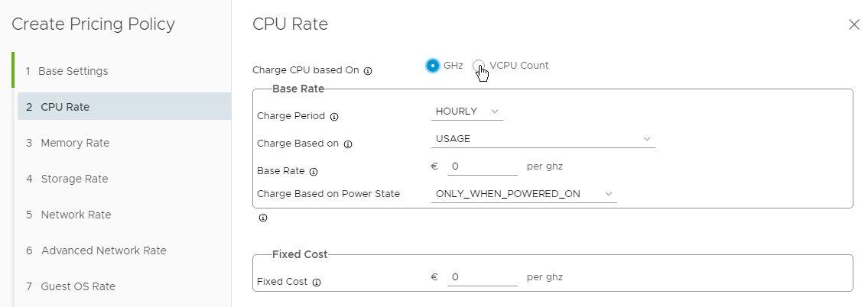868x307 pixels.
Task: Focus the Fixed Cost amount field
Action: [x=482, y=277]
